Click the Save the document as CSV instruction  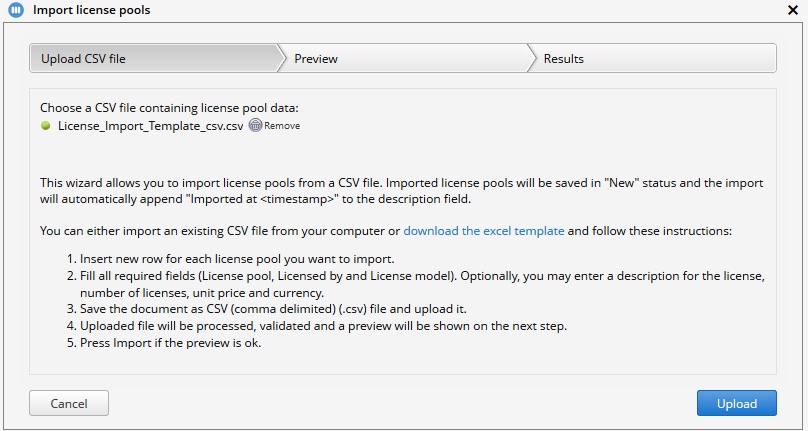(267, 309)
